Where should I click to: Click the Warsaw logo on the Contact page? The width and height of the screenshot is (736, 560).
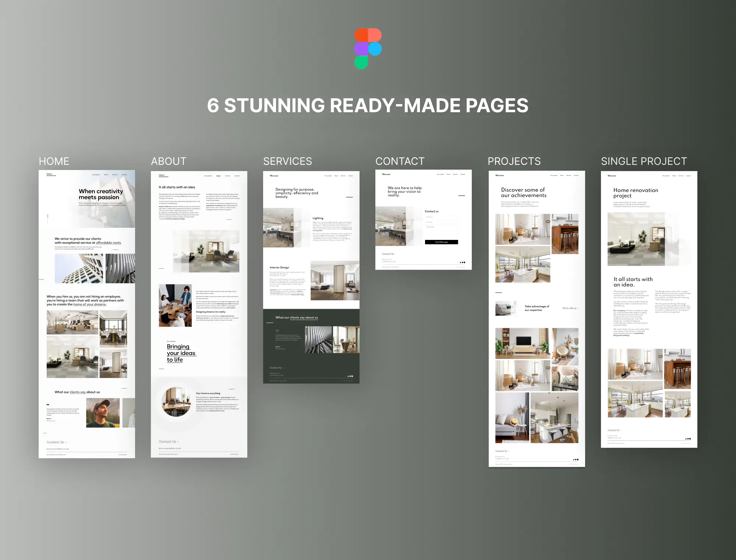[x=386, y=174]
